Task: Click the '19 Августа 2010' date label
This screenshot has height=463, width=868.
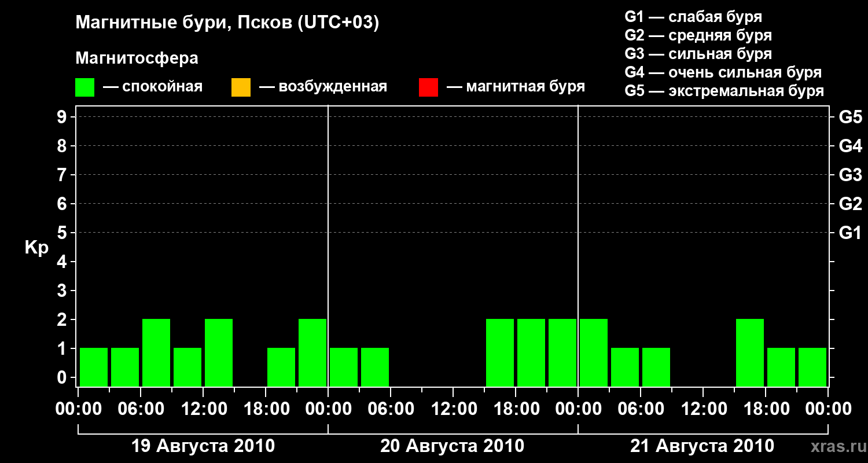Action: [x=203, y=446]
